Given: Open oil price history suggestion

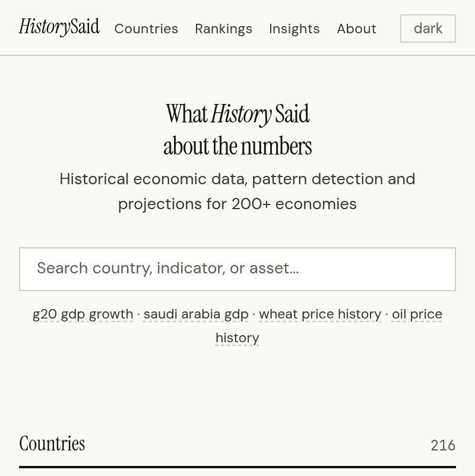Looking at the screenshot, I should pos(328,326).
